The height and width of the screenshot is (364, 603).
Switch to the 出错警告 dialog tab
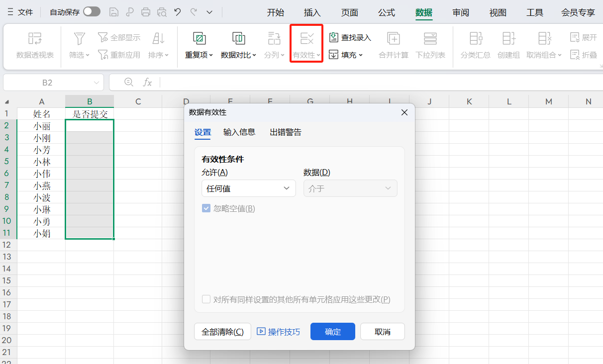pos(285,132)
